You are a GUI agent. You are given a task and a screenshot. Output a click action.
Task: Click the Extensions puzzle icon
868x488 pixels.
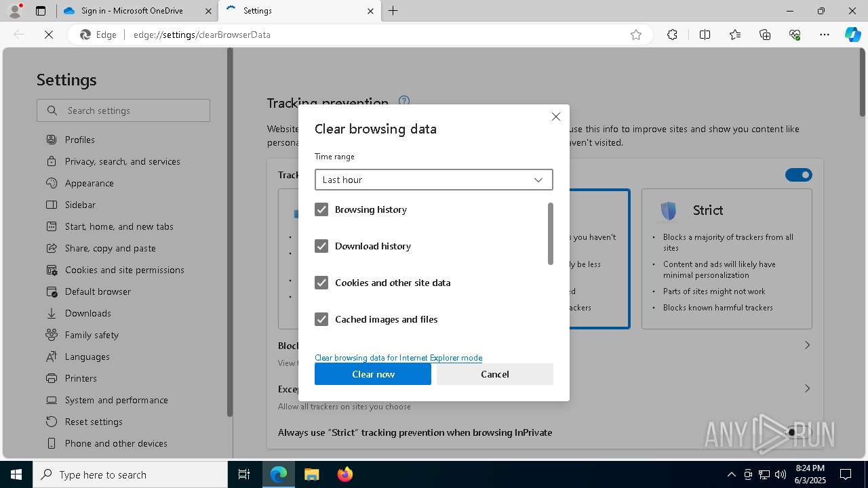tap(672, 35)
